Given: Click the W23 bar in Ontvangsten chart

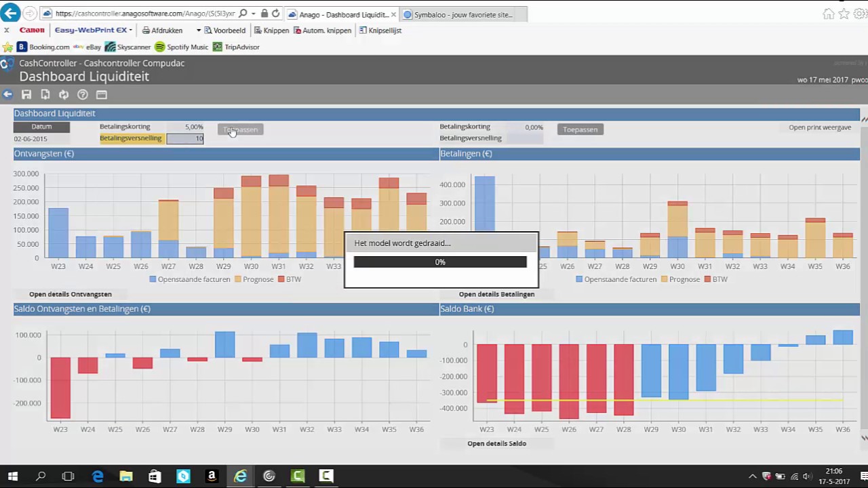Looking at the screenshot, I should pyautogui.click(x=58, y=233).
